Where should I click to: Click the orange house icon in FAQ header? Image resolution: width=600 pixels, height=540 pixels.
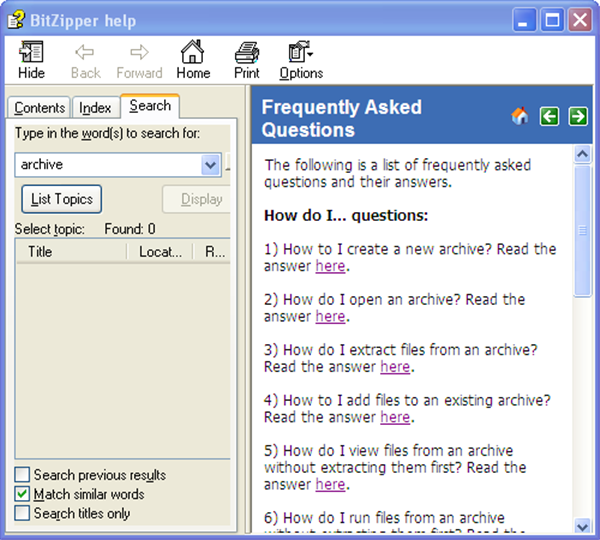click(520, 116)
